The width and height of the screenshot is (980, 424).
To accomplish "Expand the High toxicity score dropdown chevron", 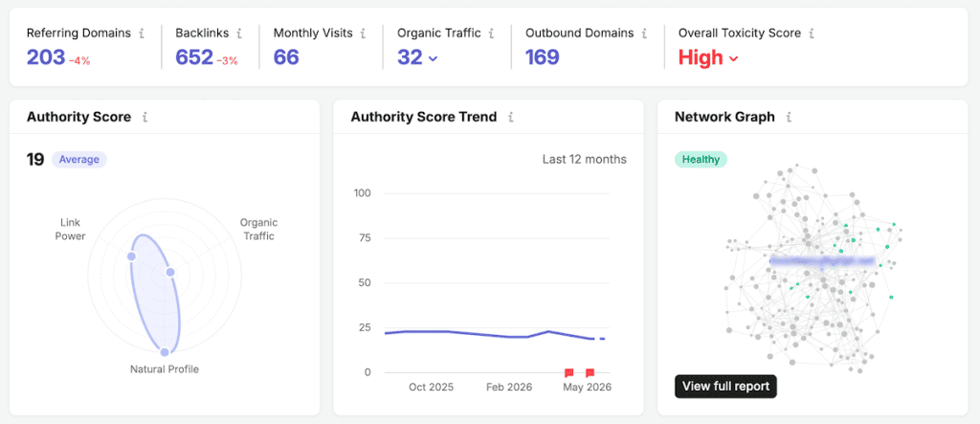I will (734, 58).
